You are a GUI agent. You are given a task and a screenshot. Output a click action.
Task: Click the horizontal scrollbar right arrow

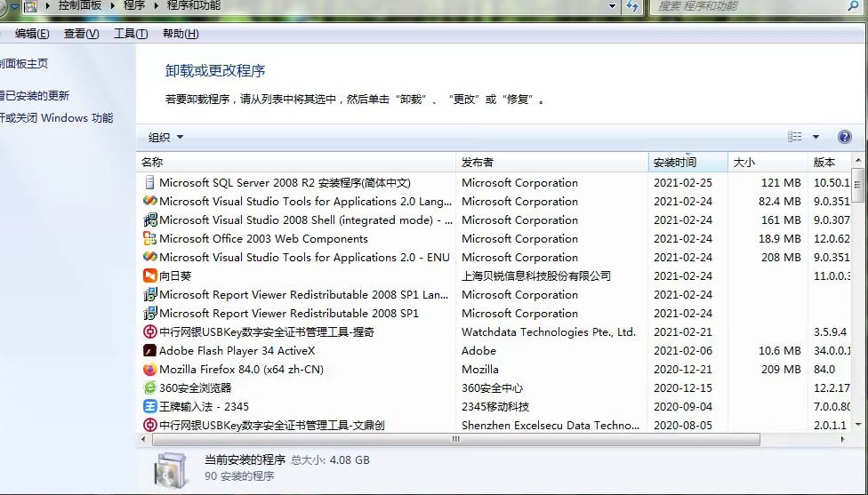842,440
